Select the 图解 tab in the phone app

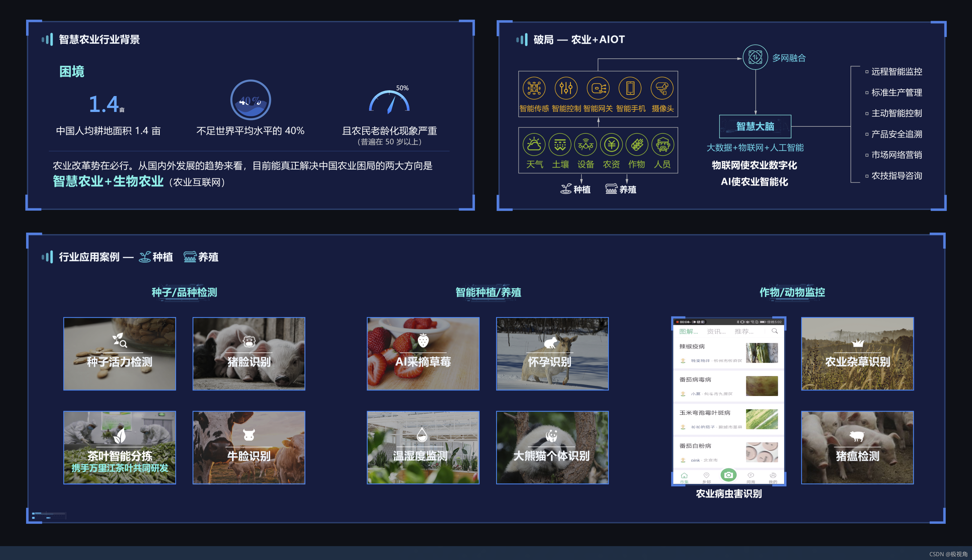click(x=688, y=331)
